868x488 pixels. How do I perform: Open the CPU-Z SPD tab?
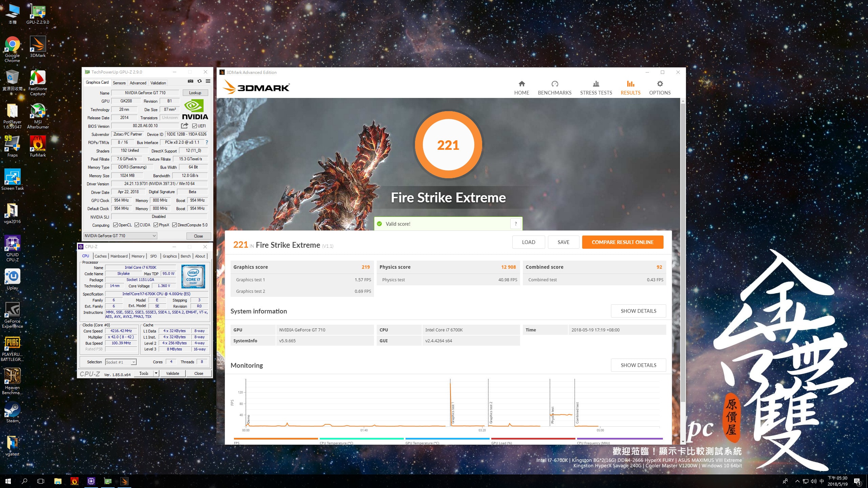tap(153, 256)
